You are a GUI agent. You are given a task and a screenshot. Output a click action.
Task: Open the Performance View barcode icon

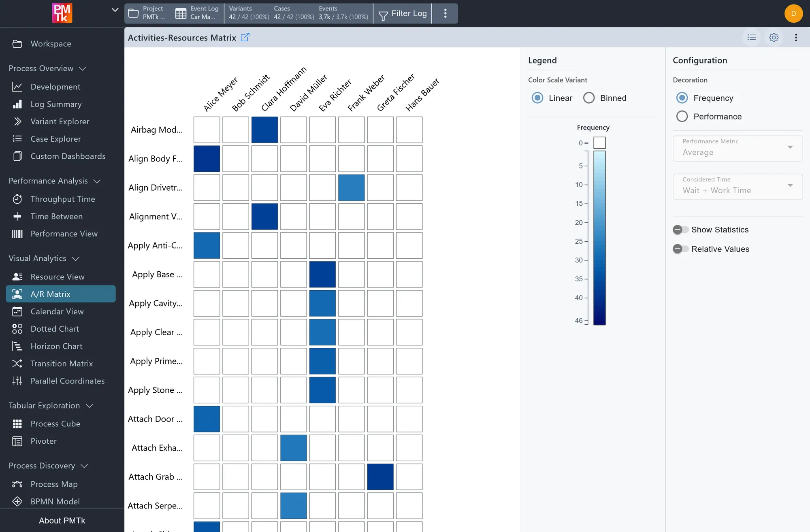17,234
